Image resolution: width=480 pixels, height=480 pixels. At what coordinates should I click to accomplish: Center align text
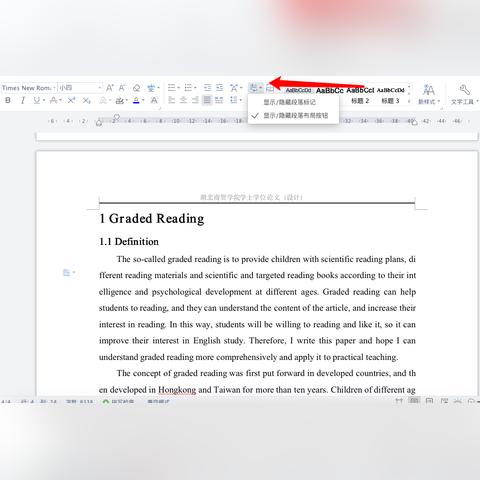pos(184,100)
